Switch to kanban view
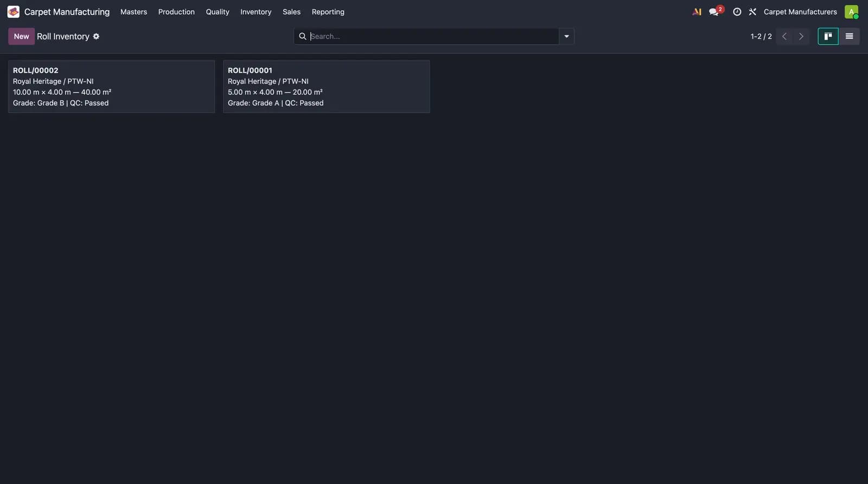Viewport: 868px width, 484px height. point(828,36)
